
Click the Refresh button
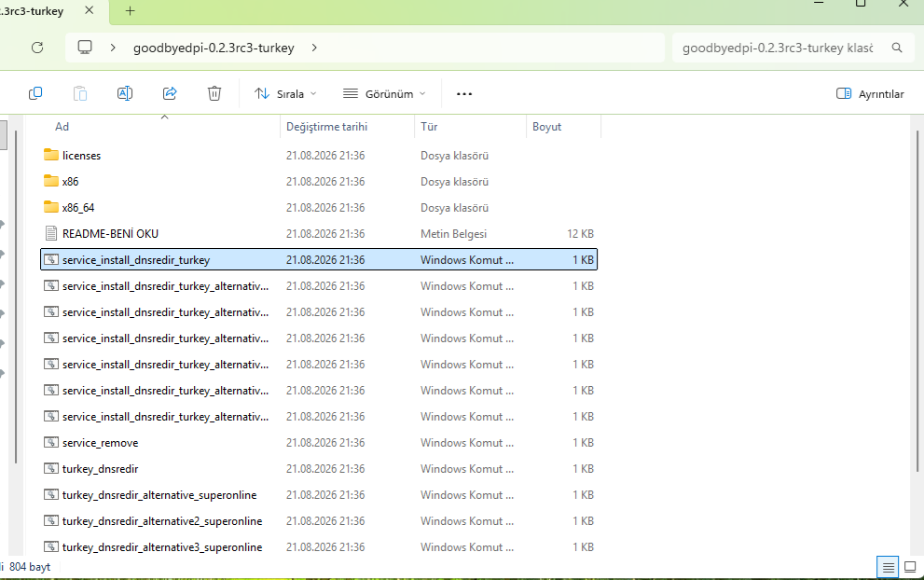click(x=37, y=48)
